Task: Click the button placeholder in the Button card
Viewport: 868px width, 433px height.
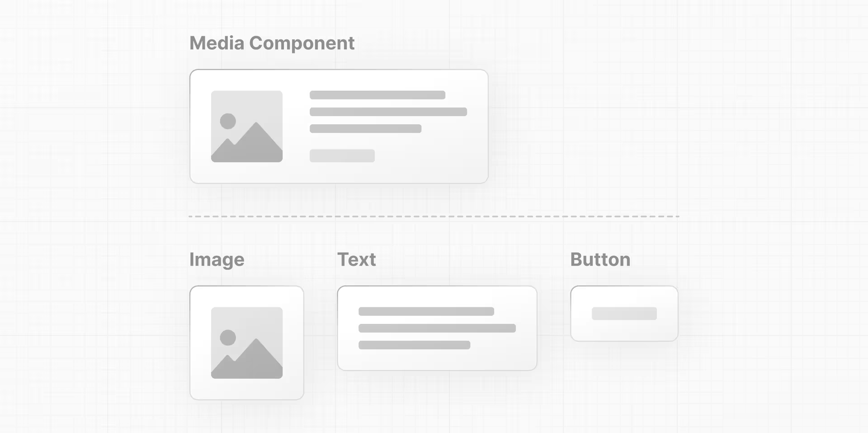Action: [x=624, y=313]
